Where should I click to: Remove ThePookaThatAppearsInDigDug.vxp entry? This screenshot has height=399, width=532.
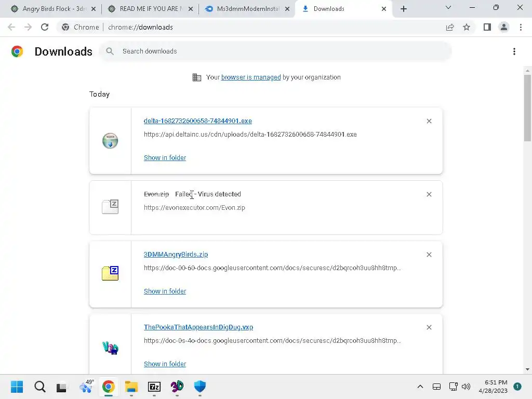coord(429,327)
